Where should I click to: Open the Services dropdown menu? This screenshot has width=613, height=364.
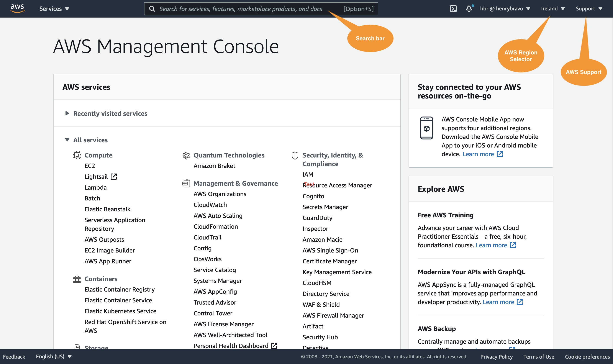coord(54,9)
